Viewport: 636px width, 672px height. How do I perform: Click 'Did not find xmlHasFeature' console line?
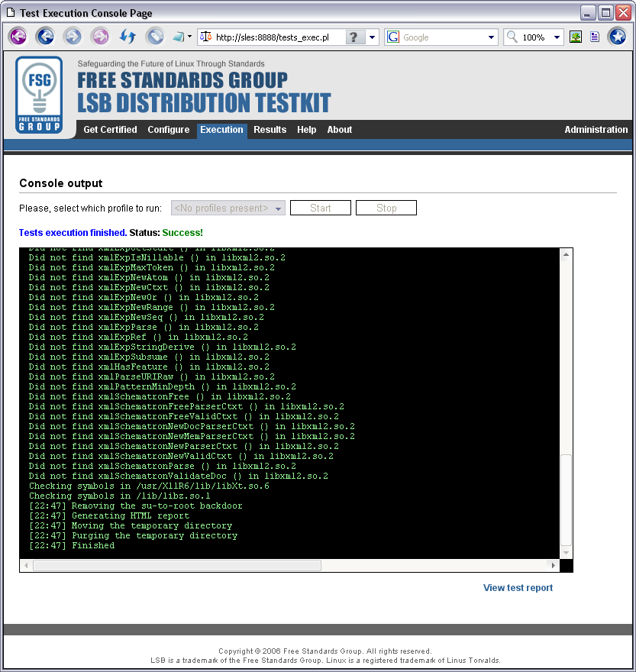149,367
